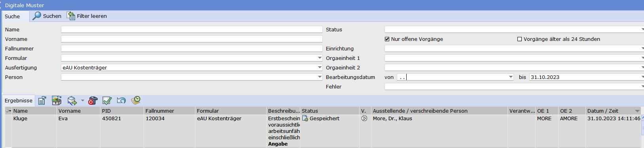This screenshot has width=644, height=148.
Task: Switch to the Ergebnisse tab
Action: click(x=19, y=100)
